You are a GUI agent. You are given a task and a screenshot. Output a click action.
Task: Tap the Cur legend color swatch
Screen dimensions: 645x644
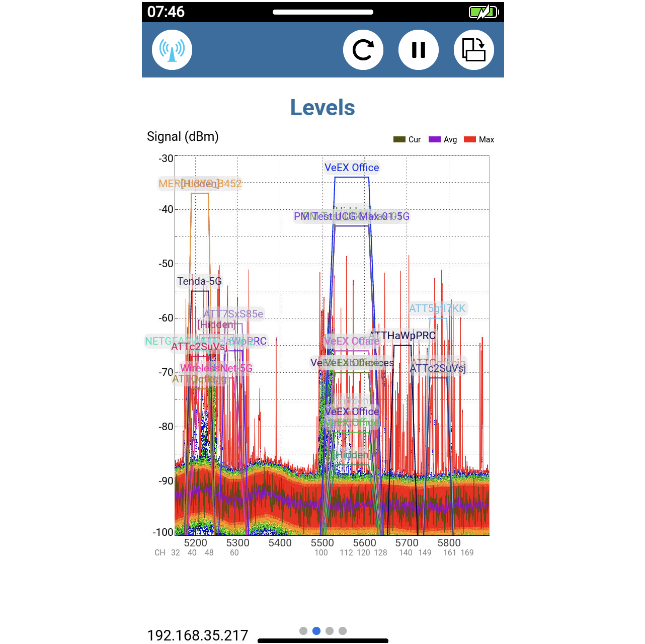pyautogui.click(x=399, y=139)
